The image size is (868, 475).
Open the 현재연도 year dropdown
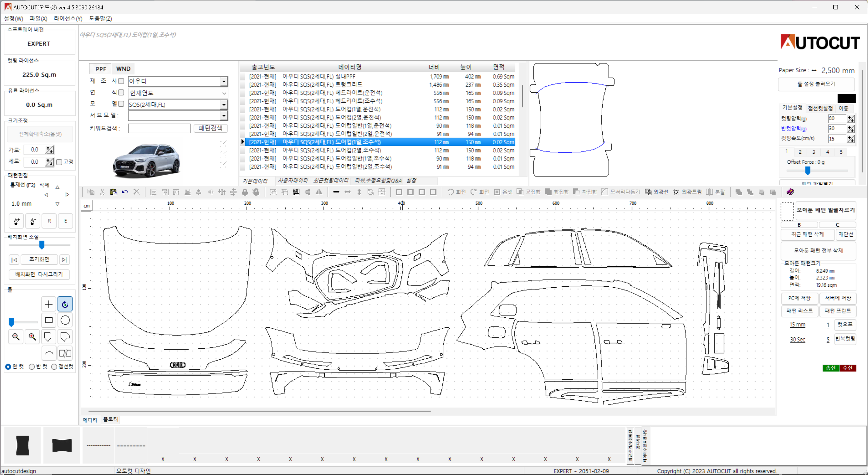coord(224,93)
